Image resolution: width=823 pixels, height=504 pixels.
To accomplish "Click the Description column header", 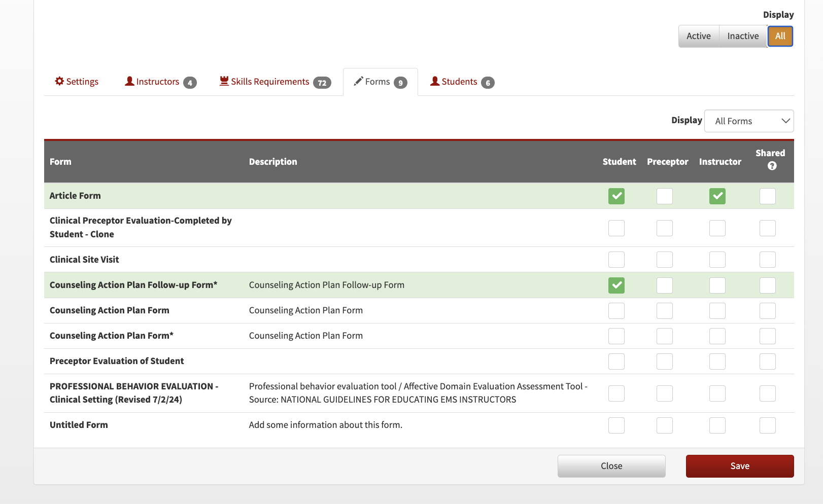I will tap(273, 162).
